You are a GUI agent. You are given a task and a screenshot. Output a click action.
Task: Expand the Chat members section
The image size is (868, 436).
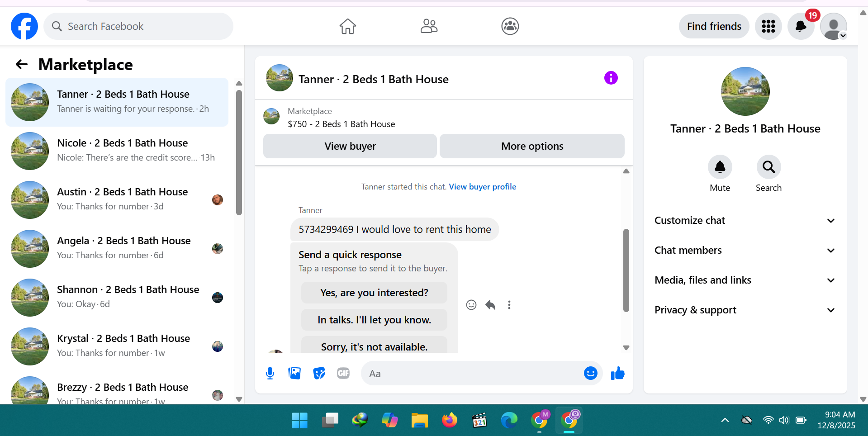coord(745,250)
